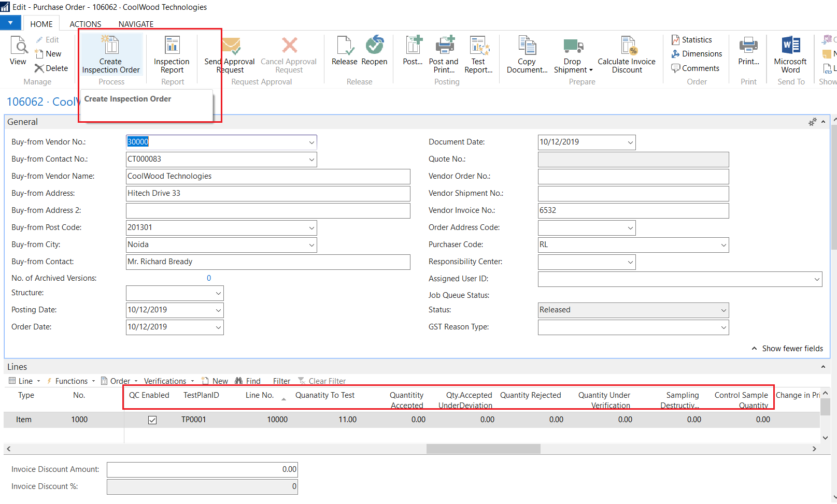Click the Post... icon

413,45
